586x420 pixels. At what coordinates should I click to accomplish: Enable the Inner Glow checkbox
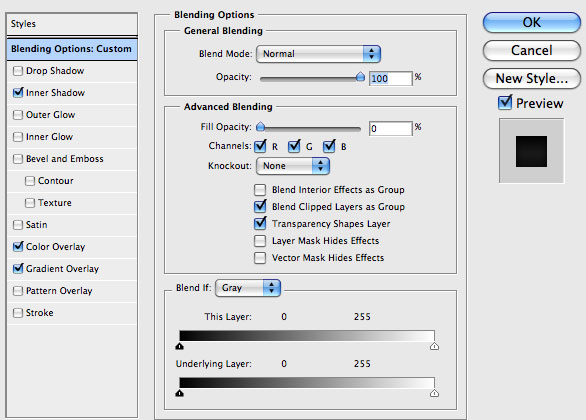coord(18,137)
